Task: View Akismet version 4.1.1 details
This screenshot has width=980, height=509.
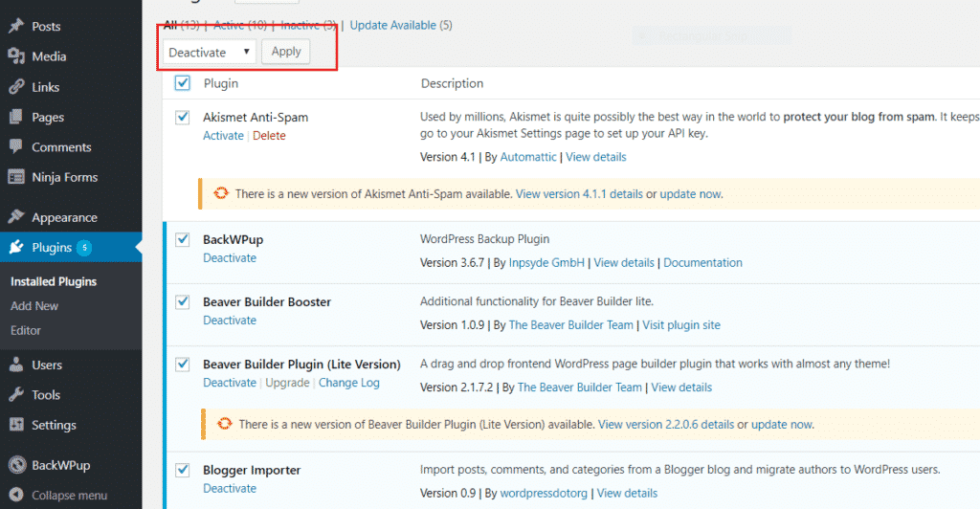Action: point(579,194)
